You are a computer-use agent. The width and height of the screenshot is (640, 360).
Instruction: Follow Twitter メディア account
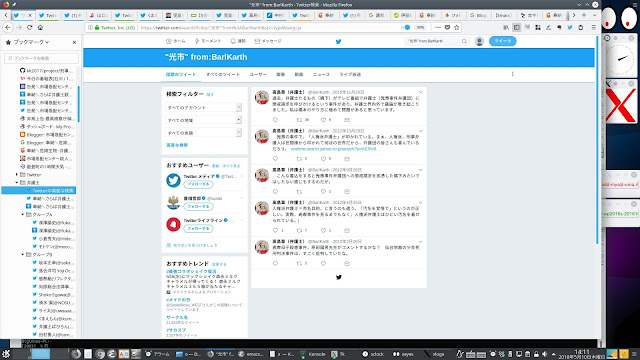[198, 184]
